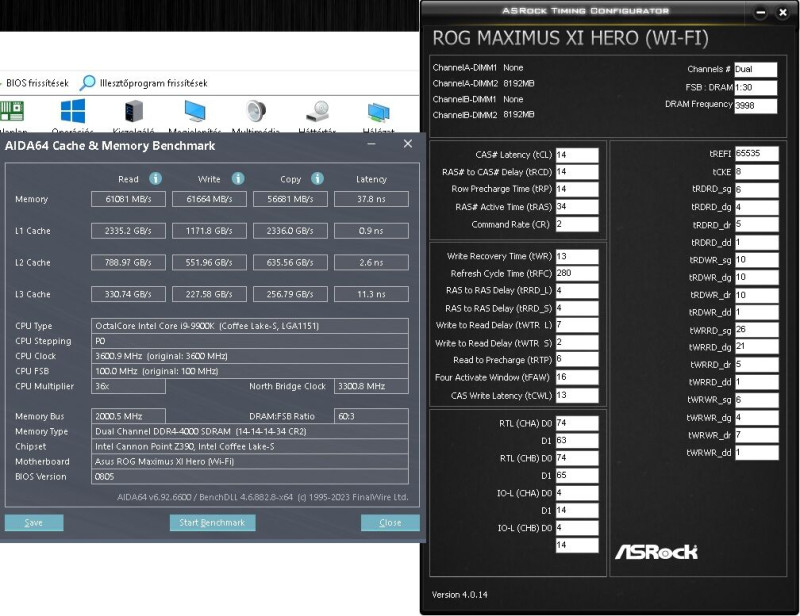
Task: Click the Memory Write value 61664 MB/s
Action: tap(209, 199)
